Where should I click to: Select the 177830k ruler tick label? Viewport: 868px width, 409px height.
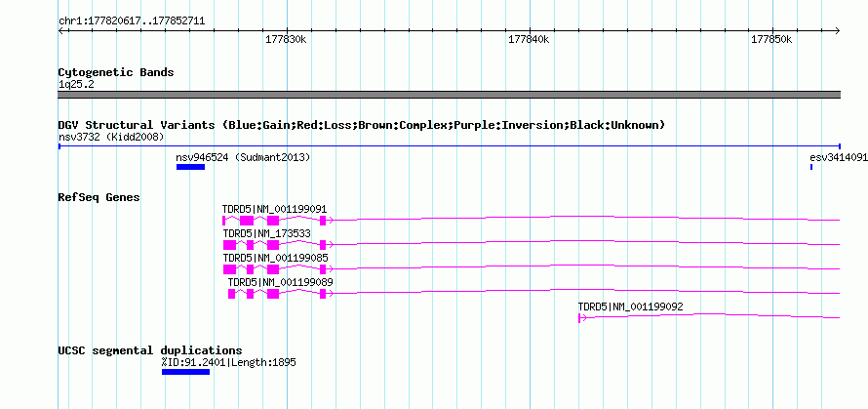click(286, 40)
